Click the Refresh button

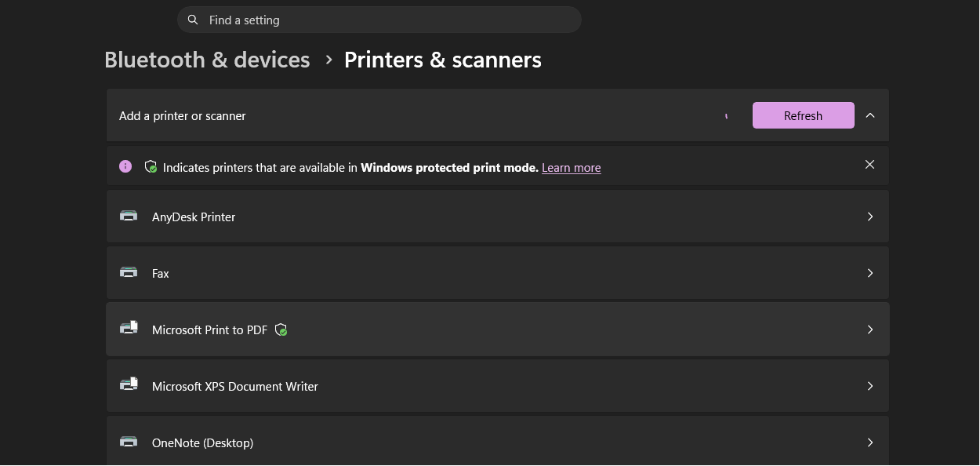(x=804, y=115)
